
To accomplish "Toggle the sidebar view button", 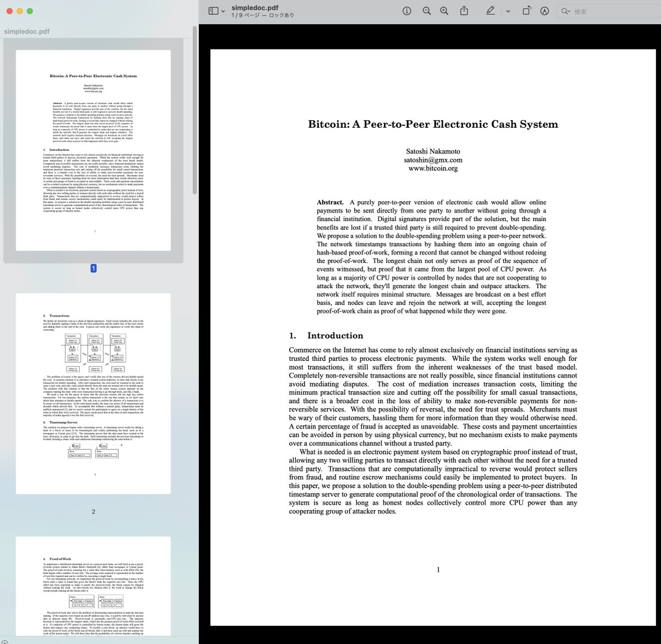I will [x=214, y=11].
